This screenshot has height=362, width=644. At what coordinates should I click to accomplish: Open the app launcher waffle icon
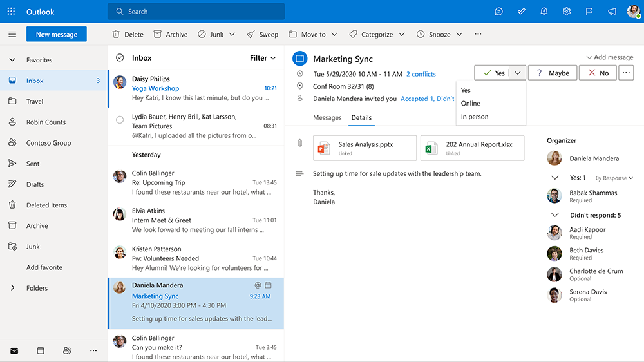[x=11, y=12]
